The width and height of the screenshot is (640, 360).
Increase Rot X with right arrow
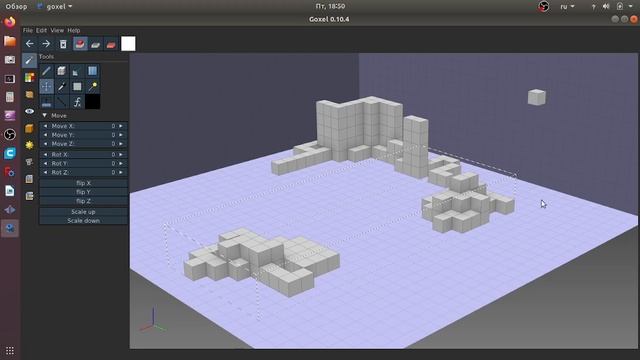(x=121, y=155)
